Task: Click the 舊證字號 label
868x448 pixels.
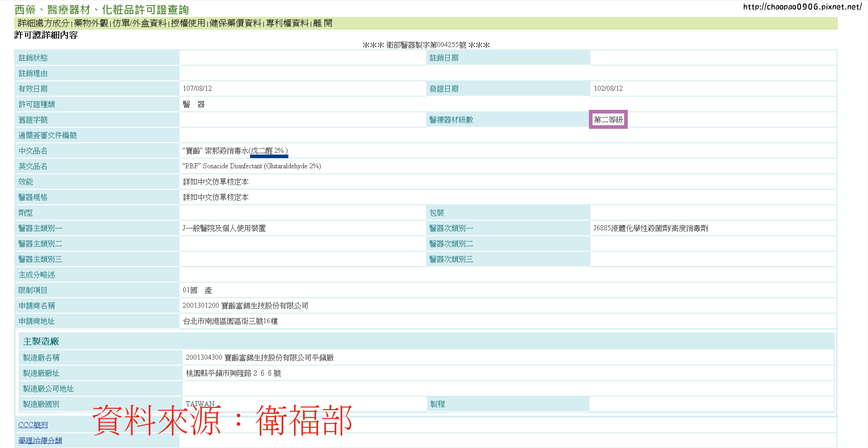Action: point(33,120)
